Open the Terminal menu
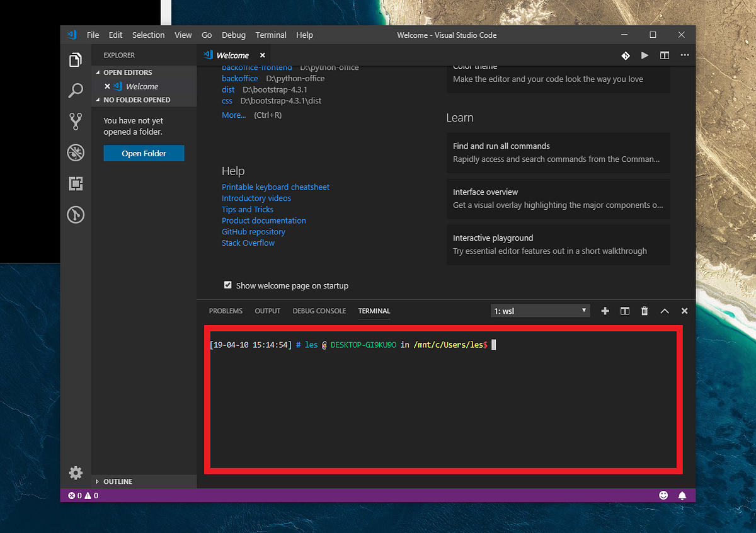 click(x=270, y=35)
